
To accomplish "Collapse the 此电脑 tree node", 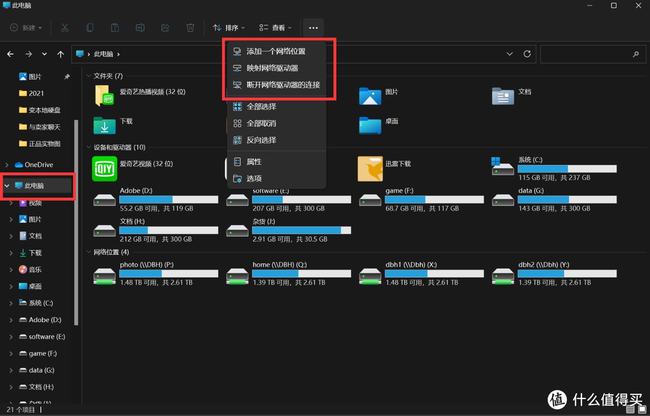I will click(x=8, y=186).
